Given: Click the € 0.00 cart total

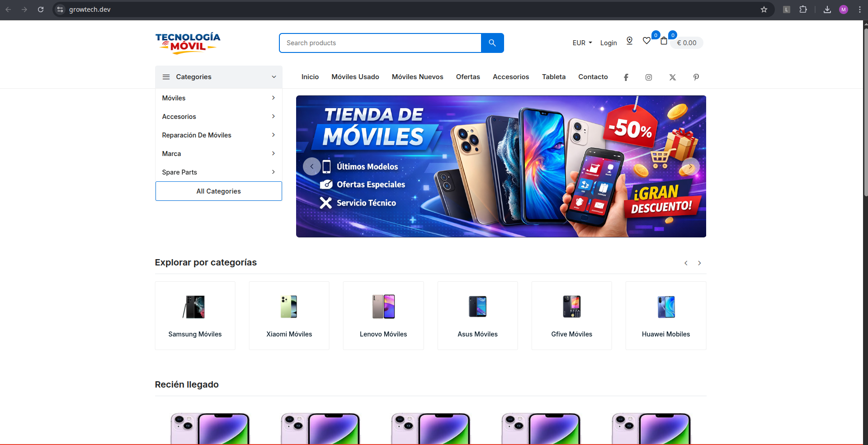Looking at the screenshot, I should 687,43.
